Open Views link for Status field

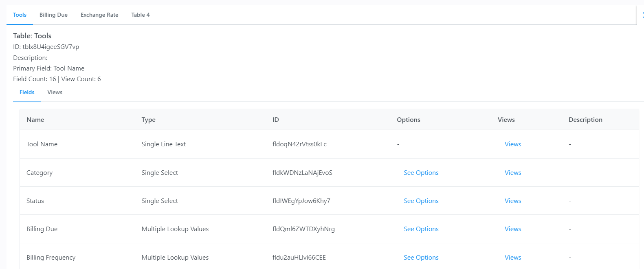[x=512, y=201]
